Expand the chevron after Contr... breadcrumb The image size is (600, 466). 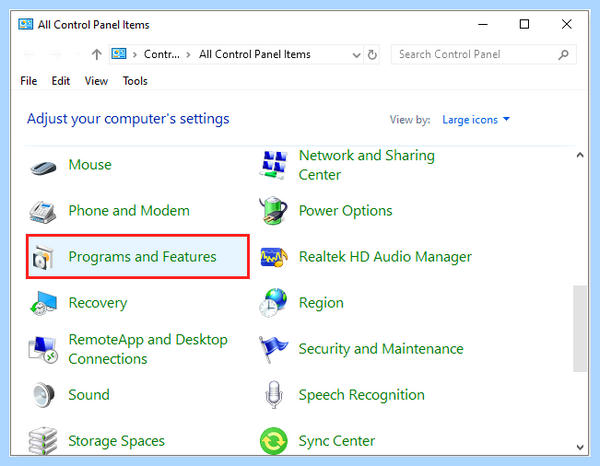point(188,55)
